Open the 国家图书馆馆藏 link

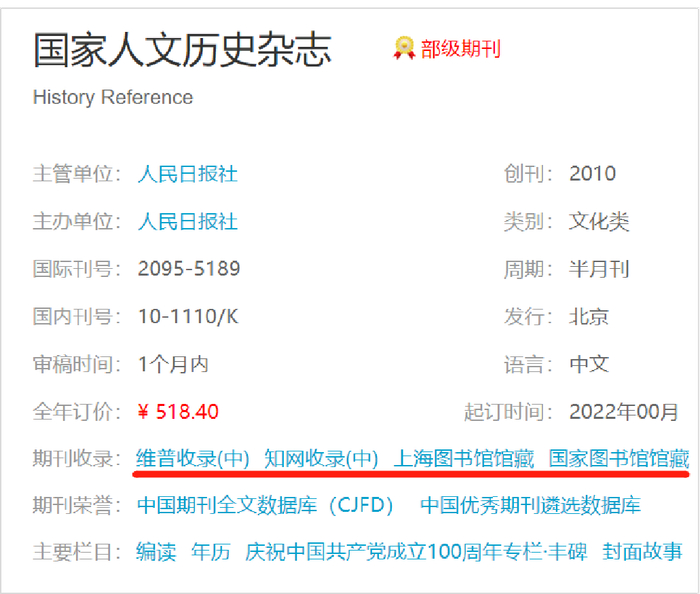tap(619, 458)
